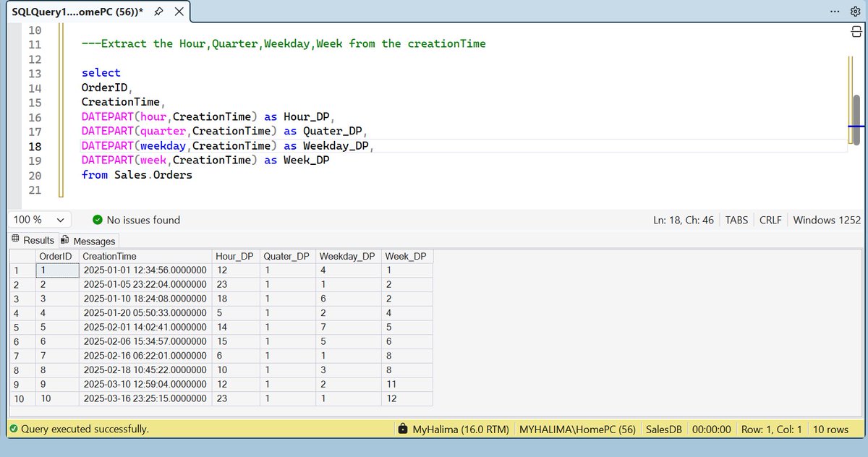Click the CRLF line ending indicator
868x457 pixels.
click(770, 220)
